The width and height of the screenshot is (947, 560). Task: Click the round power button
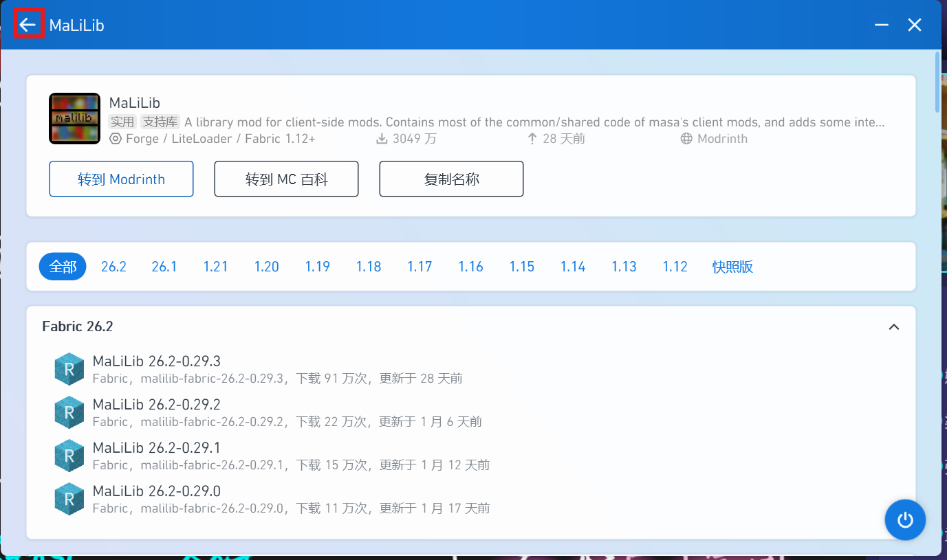pos(905,519)
